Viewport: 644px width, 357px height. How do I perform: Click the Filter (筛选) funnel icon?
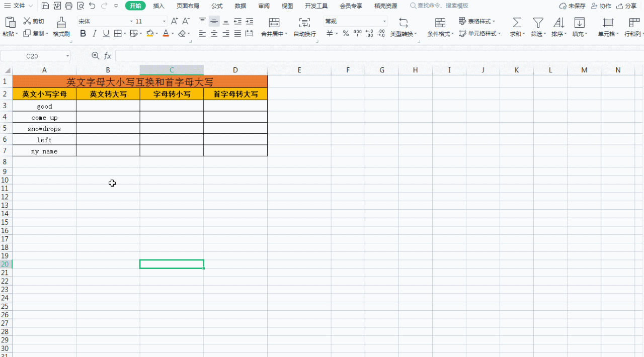coord(538,23)
